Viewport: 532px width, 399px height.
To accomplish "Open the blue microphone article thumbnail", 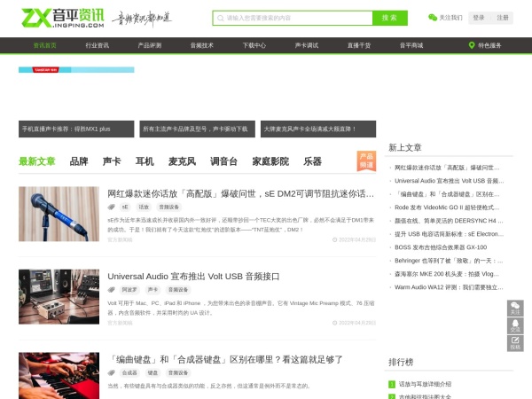I will pos(59,214).
